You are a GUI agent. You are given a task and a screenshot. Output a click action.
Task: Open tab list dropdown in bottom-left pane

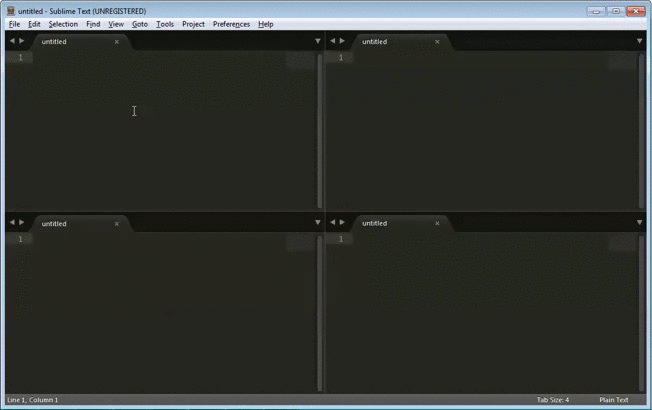(x=318, y=222)
